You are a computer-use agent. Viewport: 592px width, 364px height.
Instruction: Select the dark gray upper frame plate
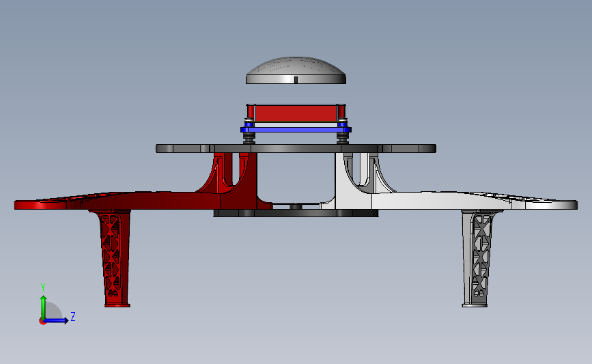point(296,148)
